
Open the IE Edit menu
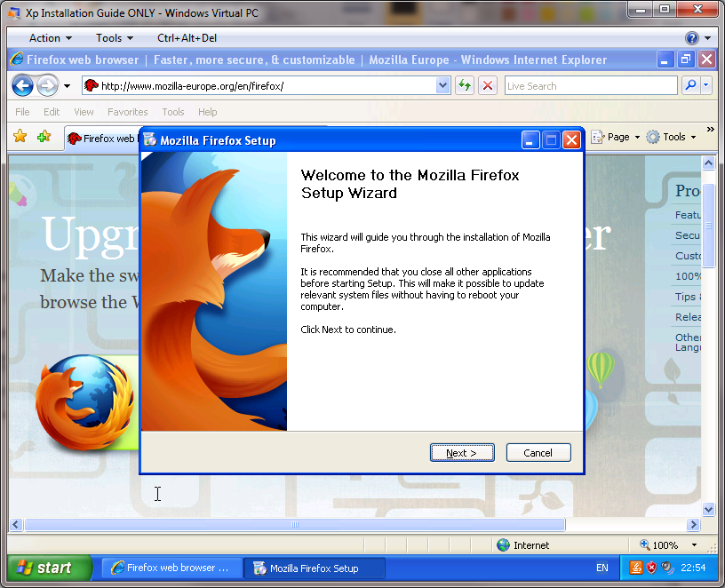click(x=52, y=112)
